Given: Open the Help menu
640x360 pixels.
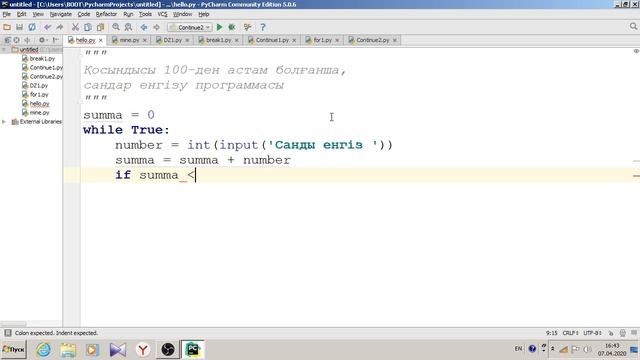Looking at the screenshot, I should tap(204, 14).
